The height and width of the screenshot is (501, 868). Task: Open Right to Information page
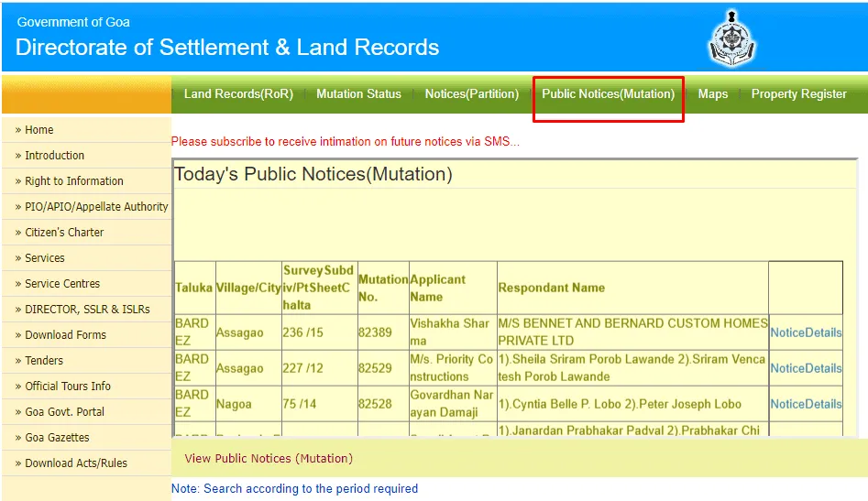73,181
